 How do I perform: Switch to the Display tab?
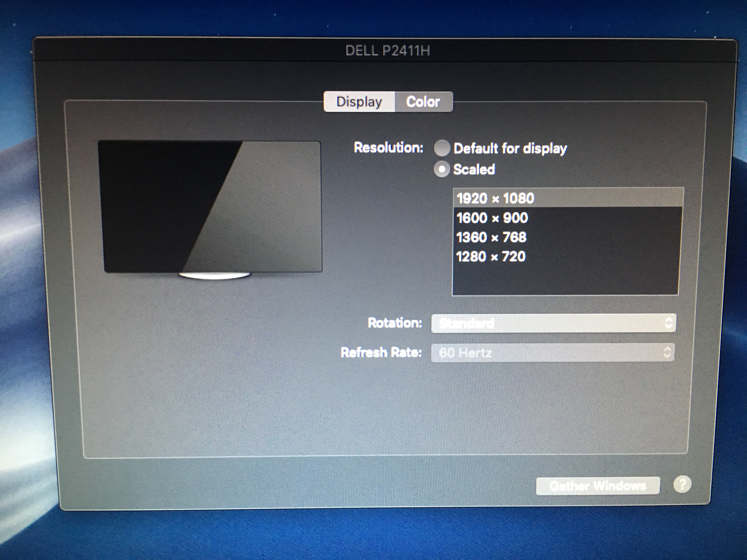[x=359, y=102]
